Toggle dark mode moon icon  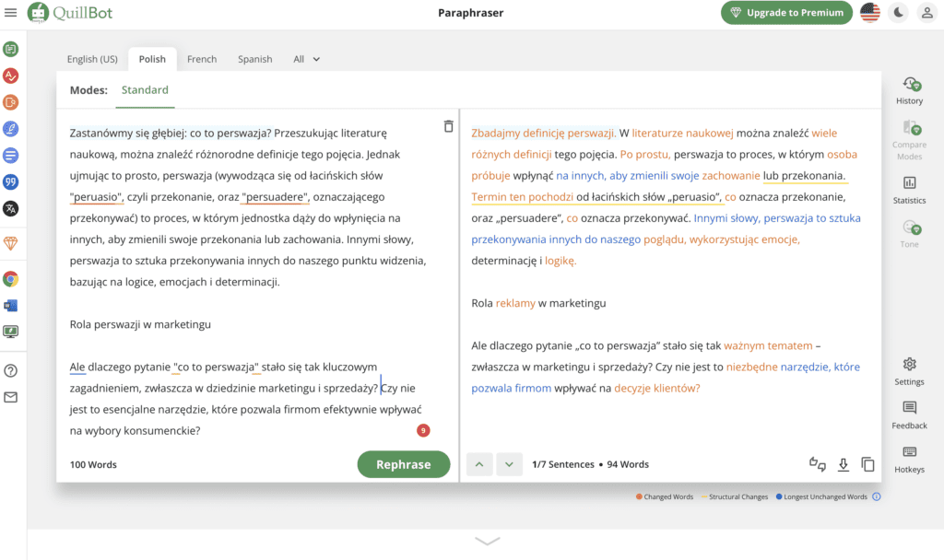coord(898,13)
